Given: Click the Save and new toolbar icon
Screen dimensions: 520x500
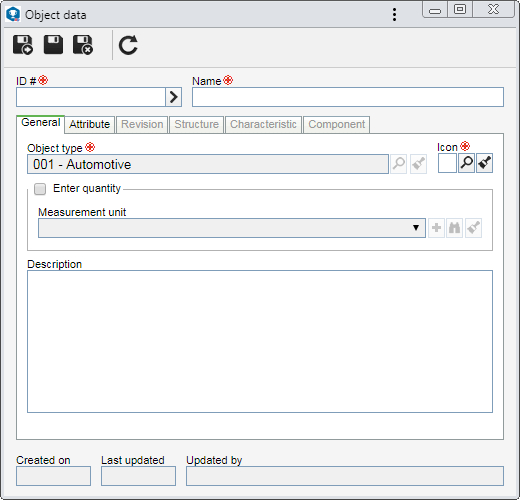Looking at the screenshot, I should pyautogui.click(x=23, y=45).
